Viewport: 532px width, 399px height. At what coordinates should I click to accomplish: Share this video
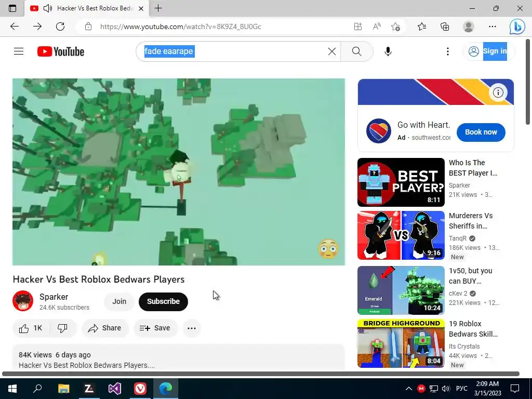tap(105, 328)
